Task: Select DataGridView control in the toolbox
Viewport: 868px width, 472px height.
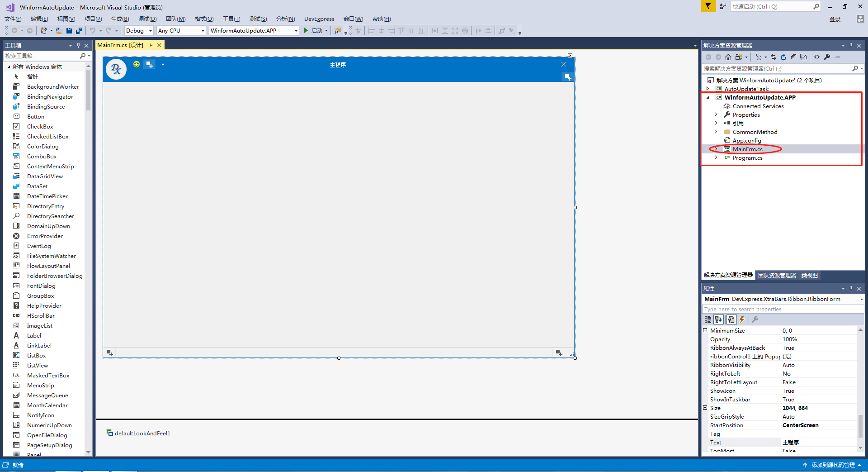Action: pyautogui.click(x=45, y=176)
